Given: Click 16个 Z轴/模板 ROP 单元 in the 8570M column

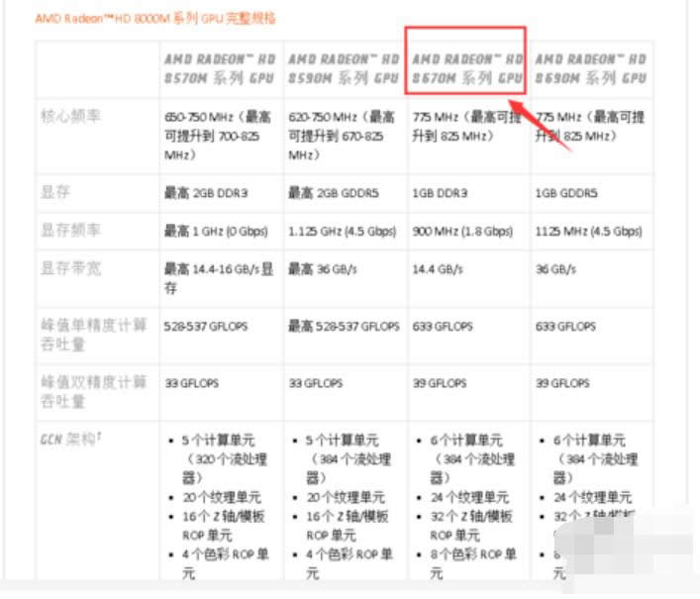Looking at the screenshot, I should (x=223, y=526).
